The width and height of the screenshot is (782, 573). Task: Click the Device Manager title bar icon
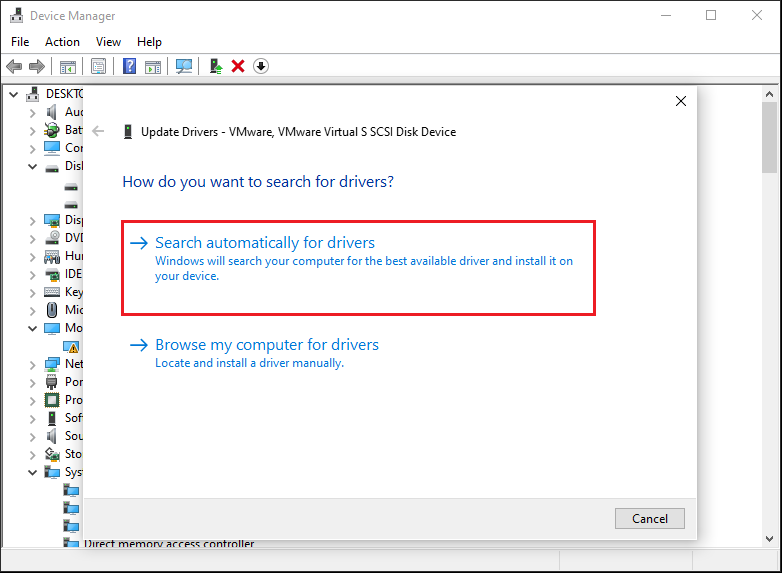point(16,15)
